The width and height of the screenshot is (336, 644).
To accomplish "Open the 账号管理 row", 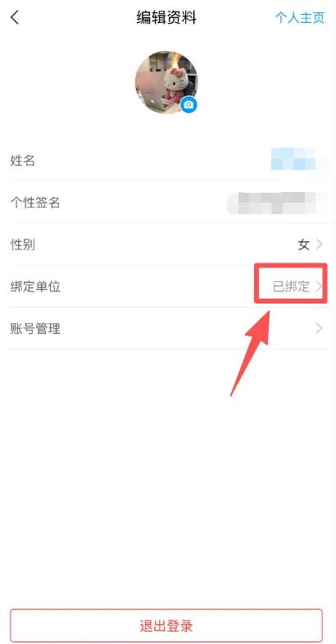I will 168,329.
